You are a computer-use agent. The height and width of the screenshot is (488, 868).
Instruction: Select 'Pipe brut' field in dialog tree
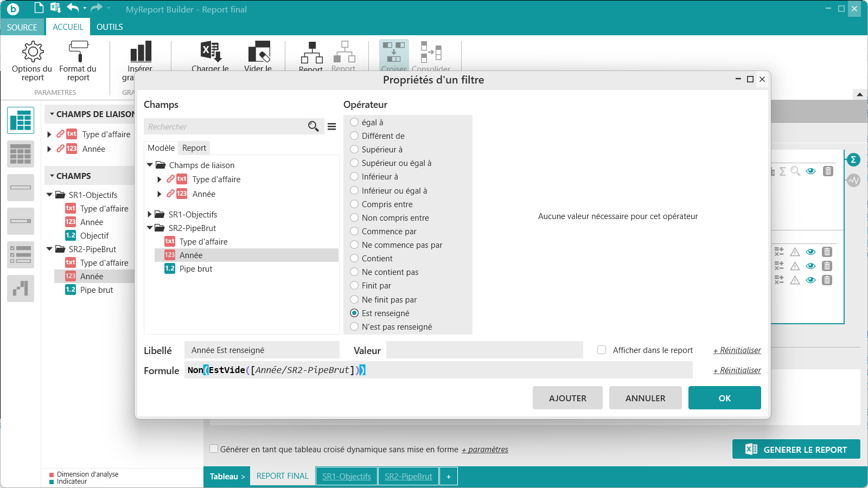196,269
